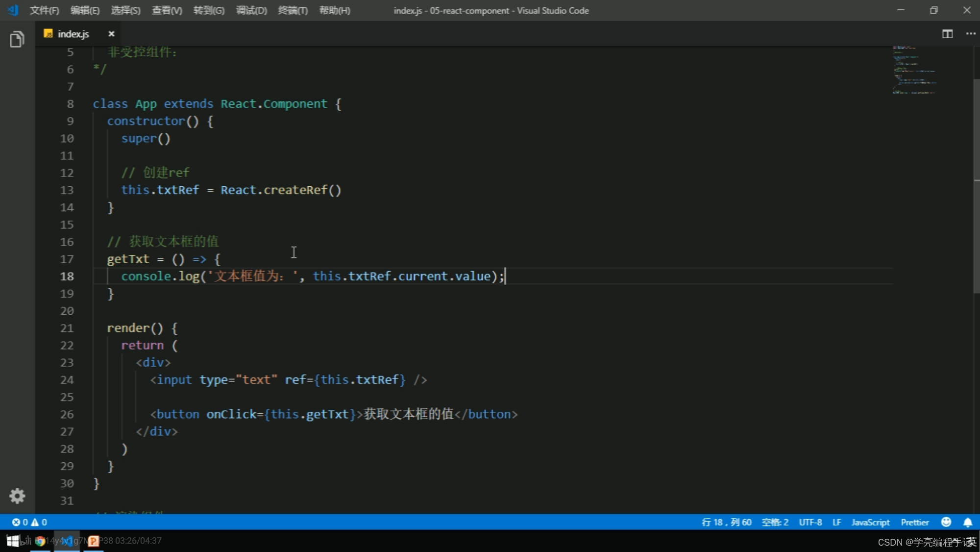Screen dimensions: 980x552
Task: Click 'onClick' attribute on line 26
Action: tap(231, 414)
